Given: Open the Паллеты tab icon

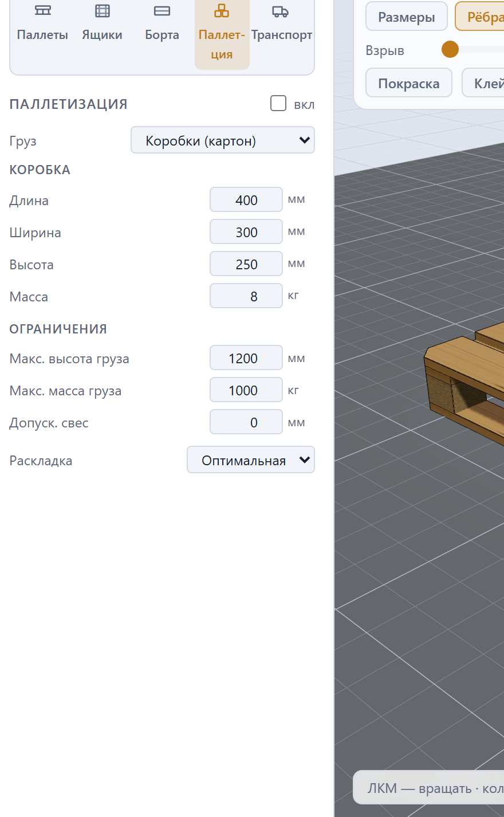Looking at the screenshot, I should point(43,11).
